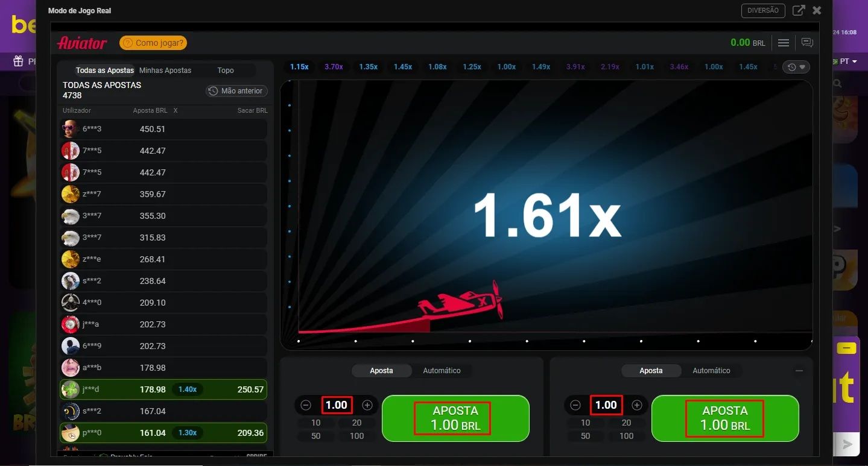Pick quick amount 10 in right panel
Image resolution: width=868 pixels, height=466 pixels.
585,423
